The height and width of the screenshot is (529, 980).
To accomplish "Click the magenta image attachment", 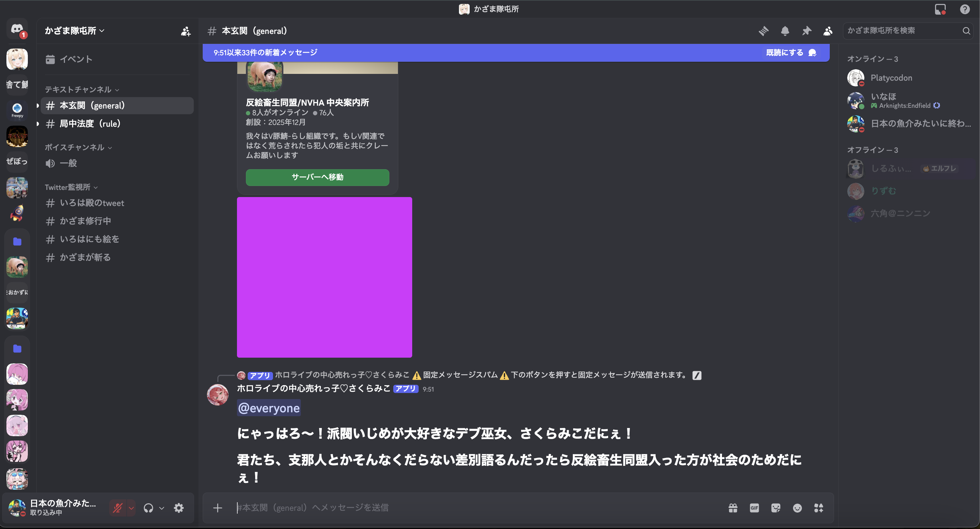I will coord(324,277).
